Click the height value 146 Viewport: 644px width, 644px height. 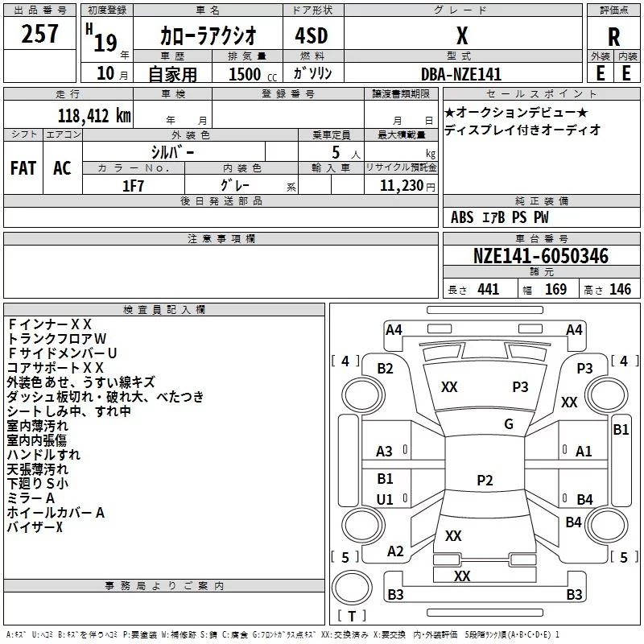(620, 290)
